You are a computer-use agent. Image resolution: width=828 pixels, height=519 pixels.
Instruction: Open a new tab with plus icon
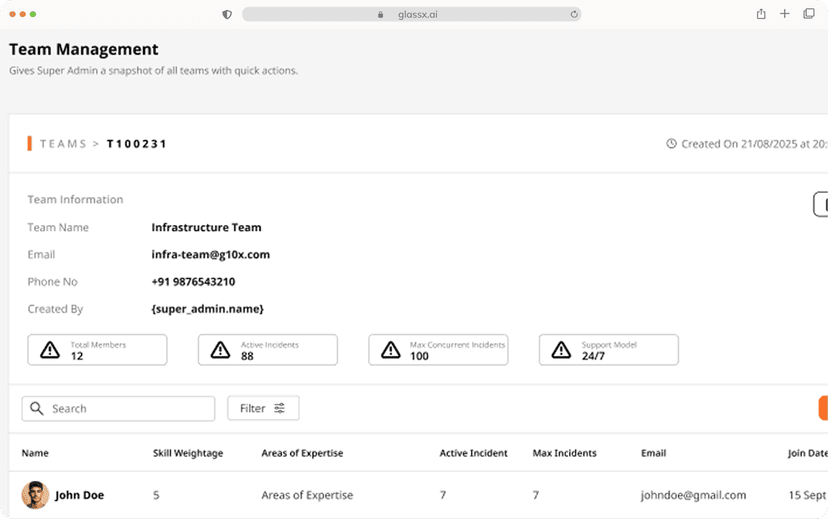coord(785,14)
